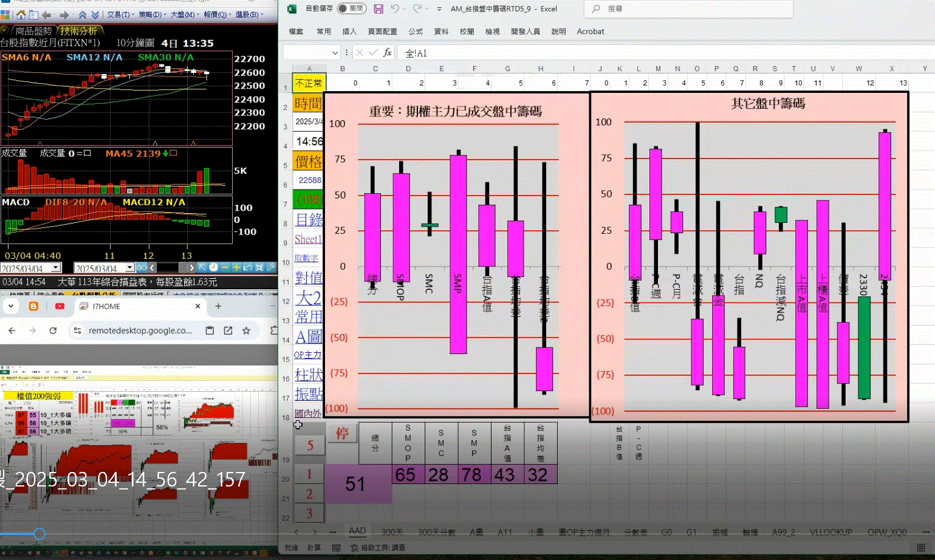Click the forward arrow in trading app toolbar

pyautogui.click(x=63, y=15)
